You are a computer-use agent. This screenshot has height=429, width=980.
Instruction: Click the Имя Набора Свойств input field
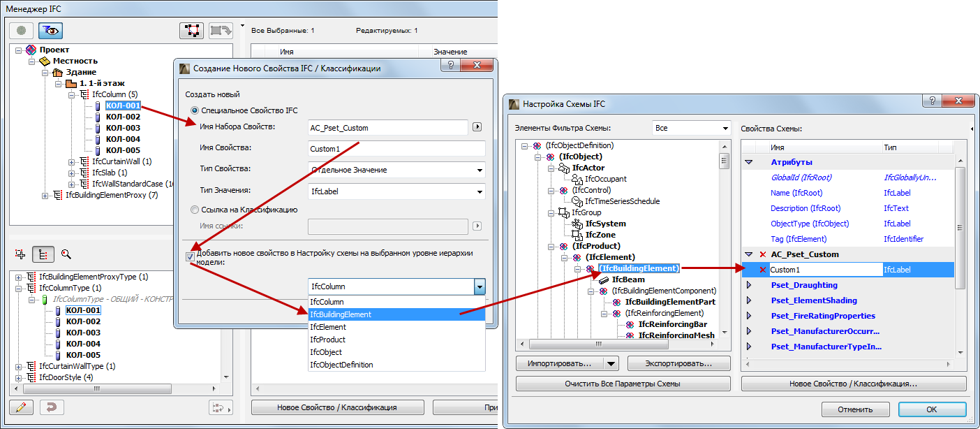coord(388,127)
